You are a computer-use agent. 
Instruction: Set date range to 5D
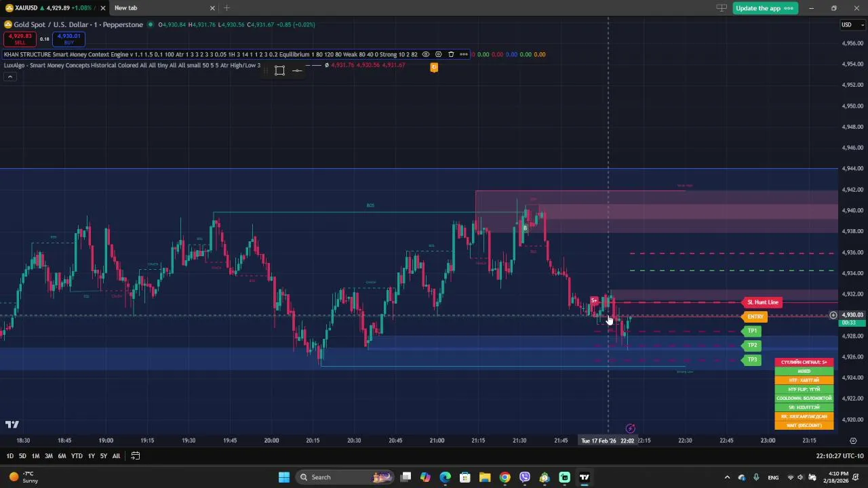[22, 456]
